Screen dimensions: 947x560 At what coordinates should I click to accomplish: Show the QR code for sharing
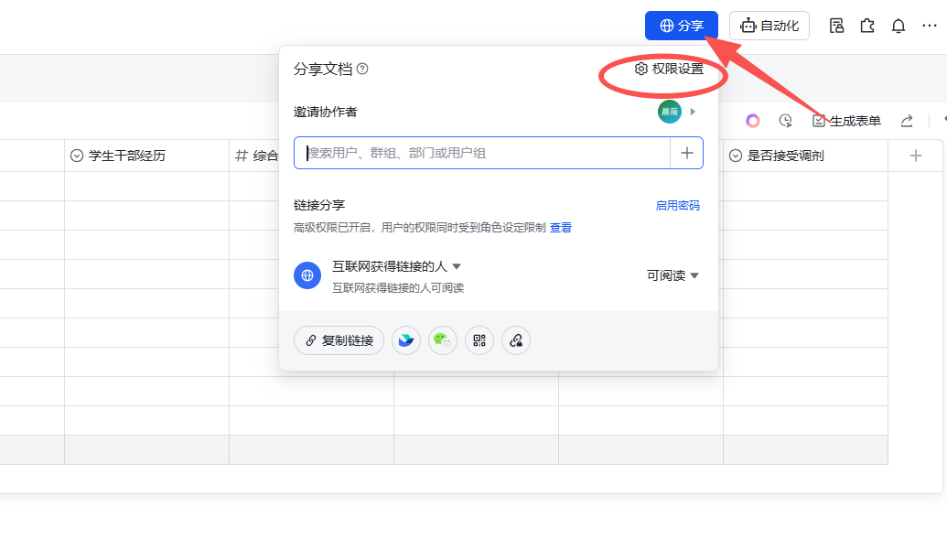point(479,340)
